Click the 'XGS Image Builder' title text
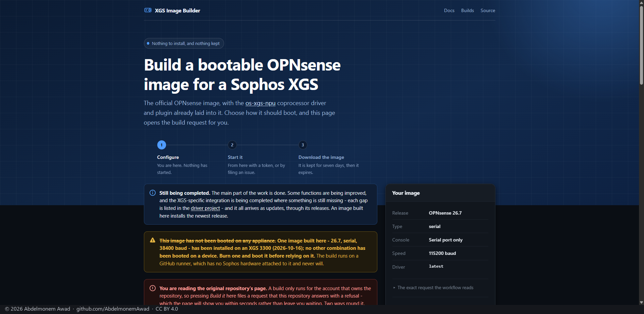Viewport: 644px width, 314px height. point(177,10)
